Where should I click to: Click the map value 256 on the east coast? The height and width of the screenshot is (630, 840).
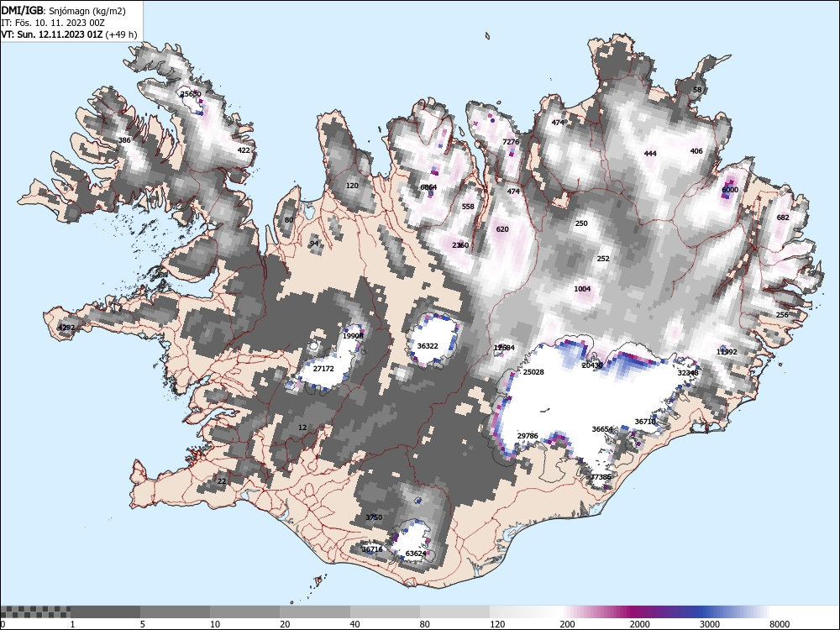782,315
